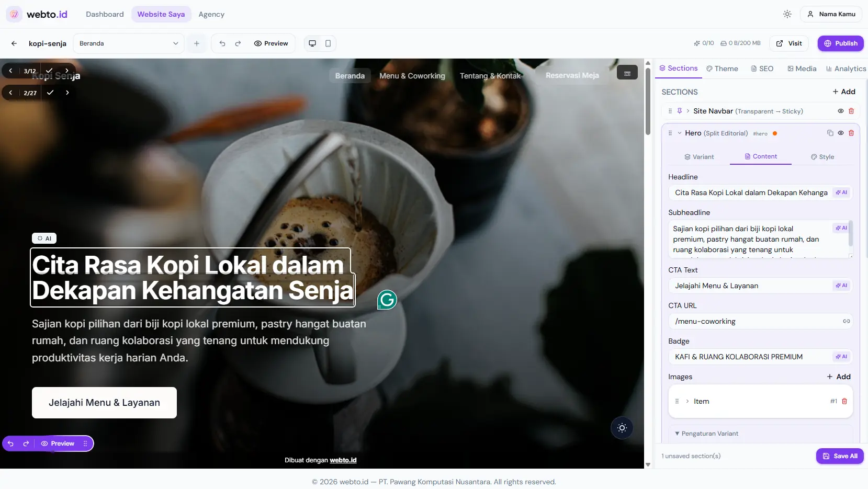Duplicate the Hero section
Viewport: 868px width, 489px height.
pos(830,133)
